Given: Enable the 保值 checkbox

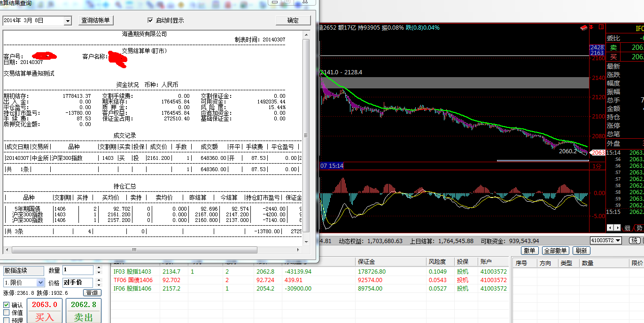Looking at the screenshot, I should [6, 313].
